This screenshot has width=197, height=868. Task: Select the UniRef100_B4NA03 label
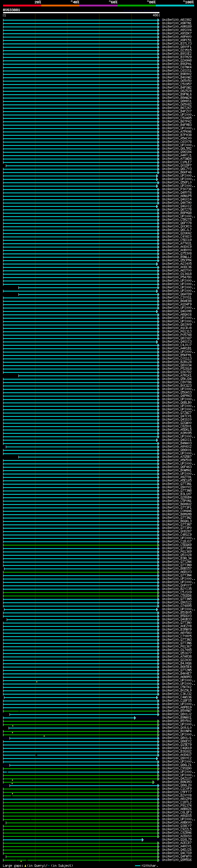pyautogui.click(x=176, y=443)
